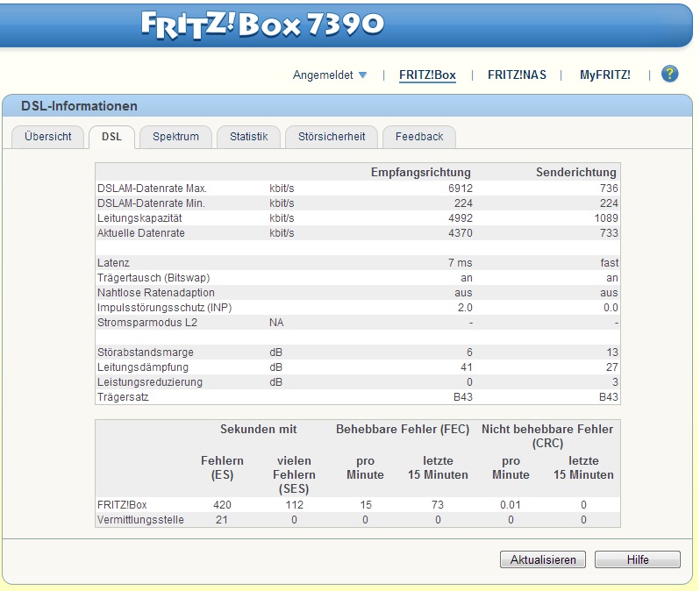Select the FEC last 15 minutes value 73
The width and height of the screenshot is (700, 591).
pos(438,505)
